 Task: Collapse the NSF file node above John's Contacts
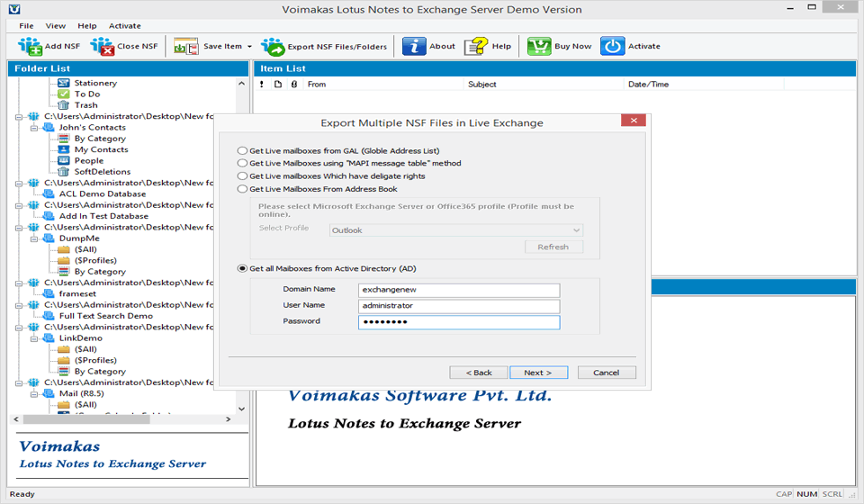tap(19, 117)
